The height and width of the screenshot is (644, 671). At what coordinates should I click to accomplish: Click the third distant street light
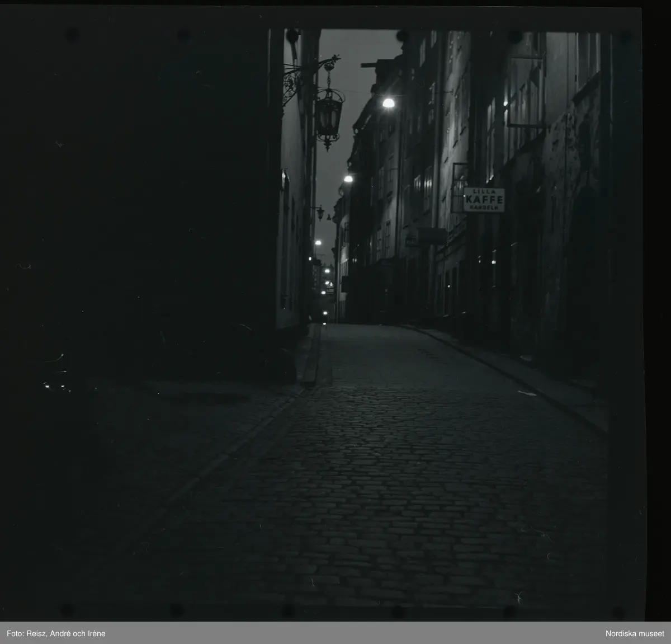(318, 243)
